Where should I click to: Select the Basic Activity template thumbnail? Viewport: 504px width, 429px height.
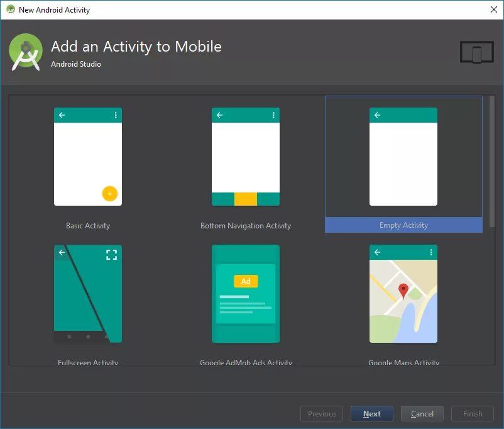[88, 157]
